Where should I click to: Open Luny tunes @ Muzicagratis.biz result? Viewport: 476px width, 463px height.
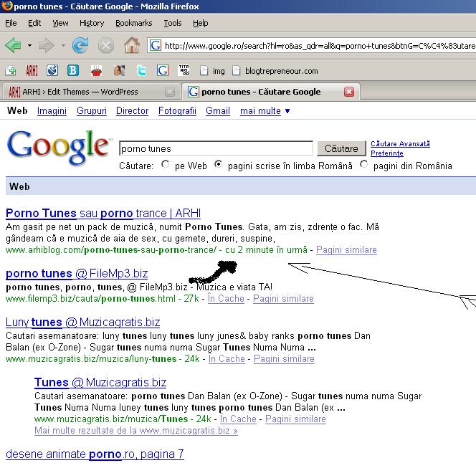click(x=83, y=322)
